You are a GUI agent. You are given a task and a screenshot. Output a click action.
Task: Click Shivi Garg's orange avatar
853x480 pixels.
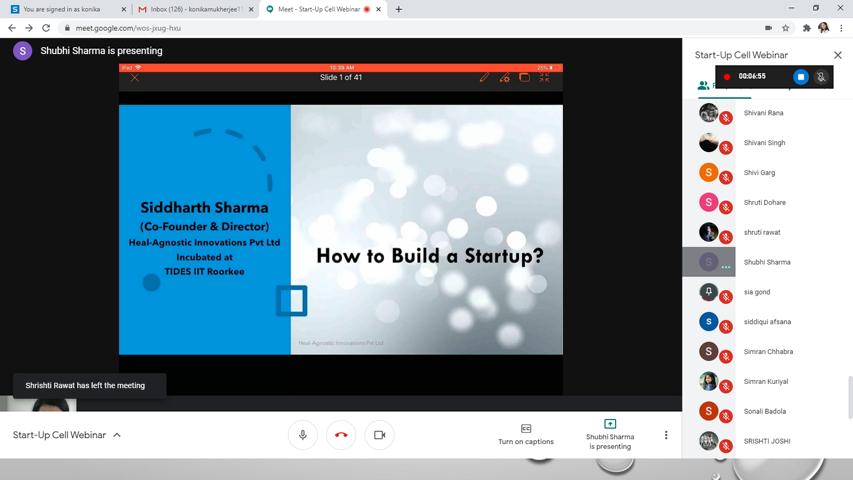coord(708,173)
